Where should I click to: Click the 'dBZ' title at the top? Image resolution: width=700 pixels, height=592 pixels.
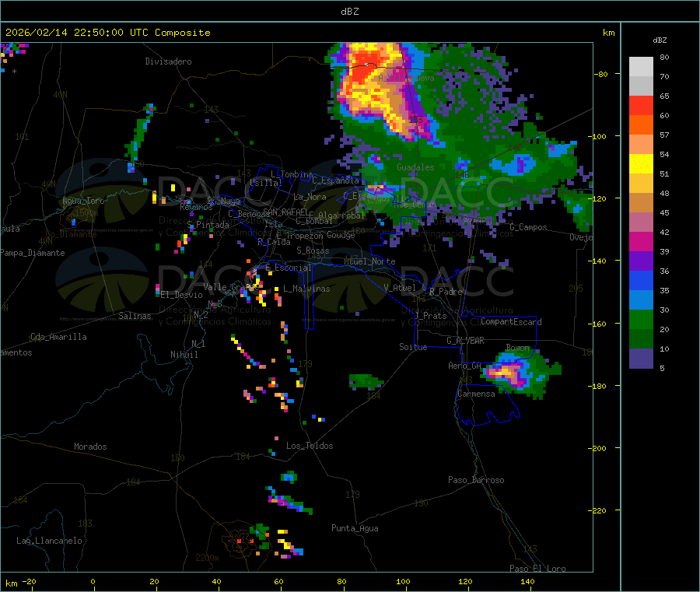pos(349,12)
